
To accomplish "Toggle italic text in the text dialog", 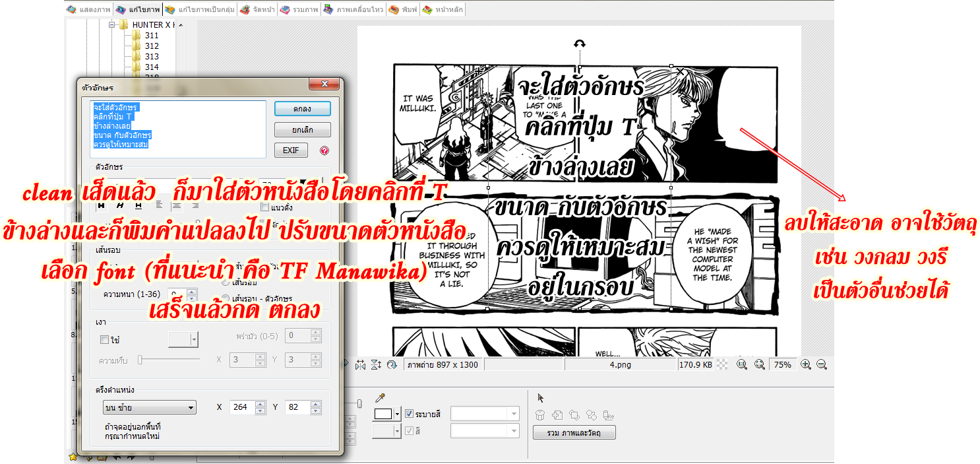I will [x=120, y=205].
